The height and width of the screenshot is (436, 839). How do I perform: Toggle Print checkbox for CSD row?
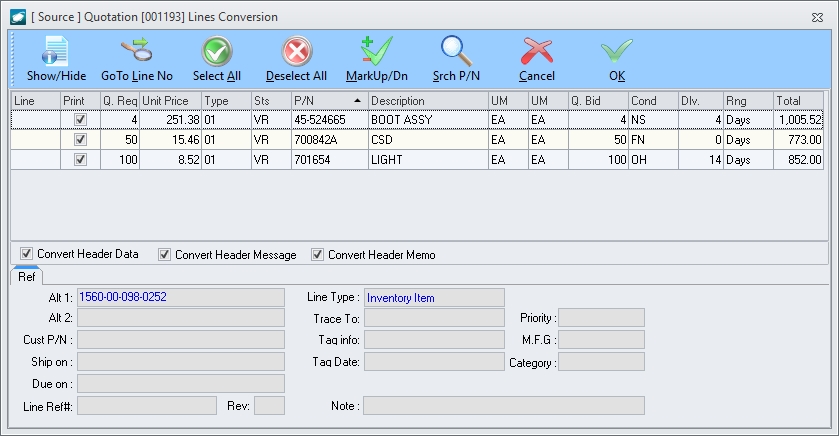(80, 139)
